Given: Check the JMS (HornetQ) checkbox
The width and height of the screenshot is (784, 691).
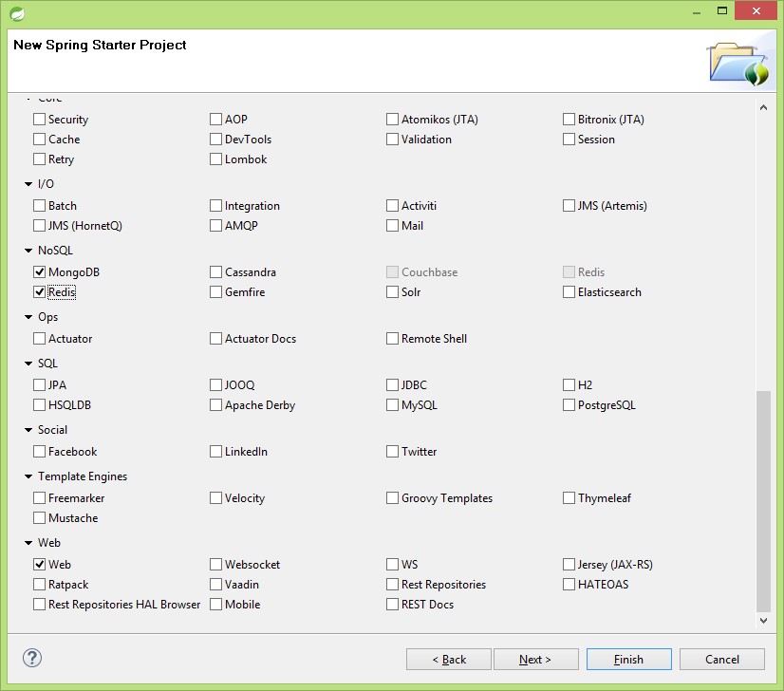Looking at the screenshot, I should (39, 226).
